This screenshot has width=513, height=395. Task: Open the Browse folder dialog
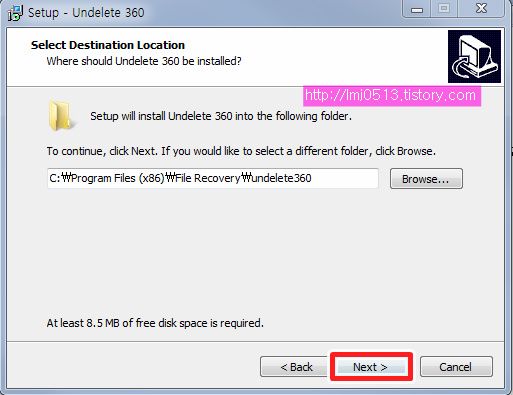426,179
